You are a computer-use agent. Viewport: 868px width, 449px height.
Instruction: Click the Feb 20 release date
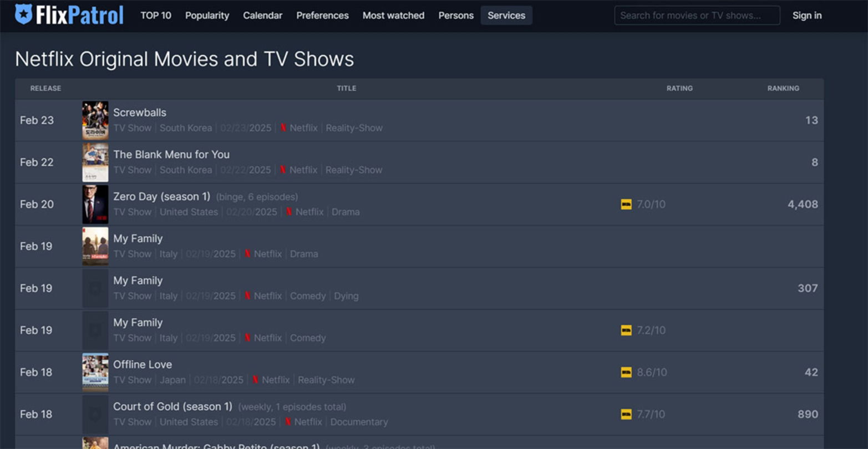pos(37,205)
